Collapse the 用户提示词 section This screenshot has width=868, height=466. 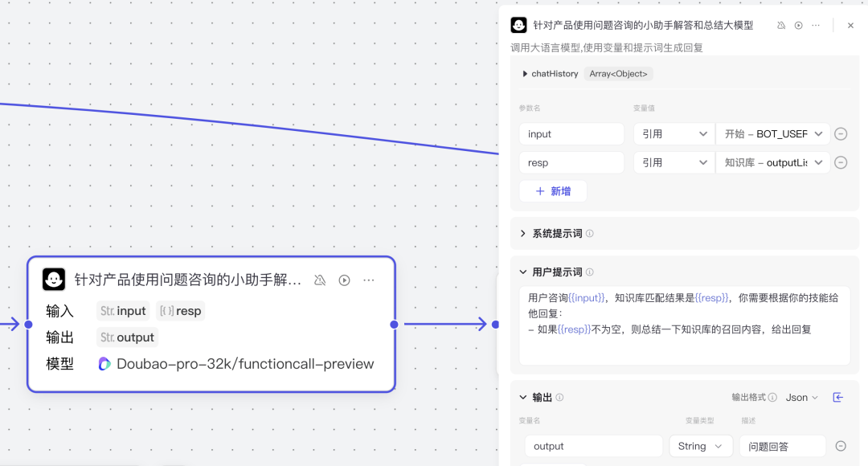coord(523,272)
